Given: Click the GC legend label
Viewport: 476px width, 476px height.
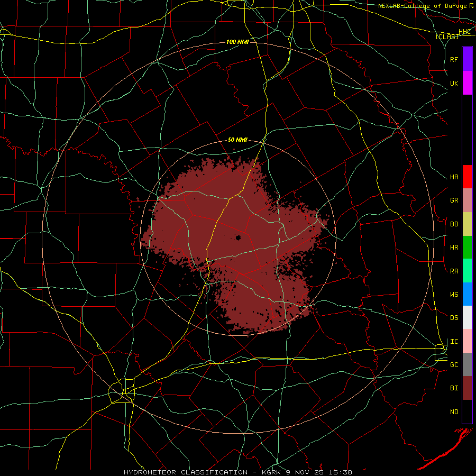Looking at the screenshot, I should [454, 365].
